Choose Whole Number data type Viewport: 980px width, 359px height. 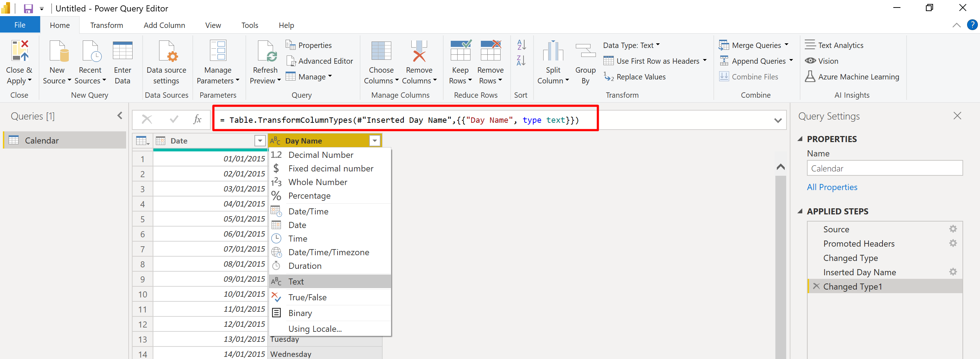330,182
